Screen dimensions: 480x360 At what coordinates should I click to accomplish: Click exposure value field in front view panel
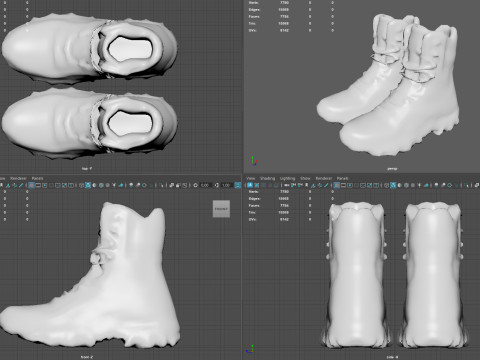[206, 185]
